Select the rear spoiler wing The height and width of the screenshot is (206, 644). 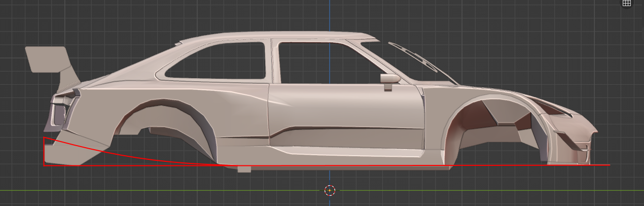click(x=47, y=59)
